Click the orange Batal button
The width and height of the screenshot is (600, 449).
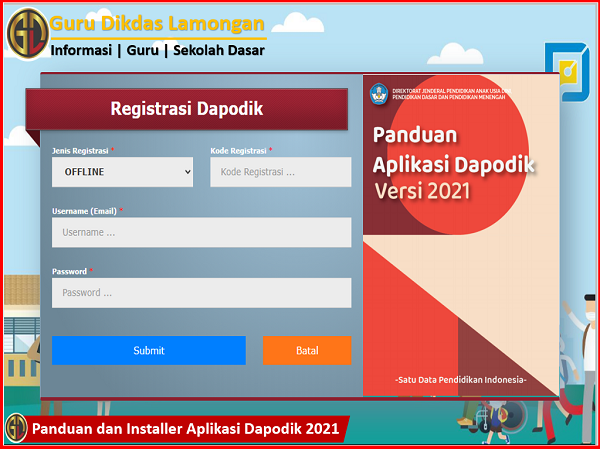pyautogui.click(x=307, y=350)
